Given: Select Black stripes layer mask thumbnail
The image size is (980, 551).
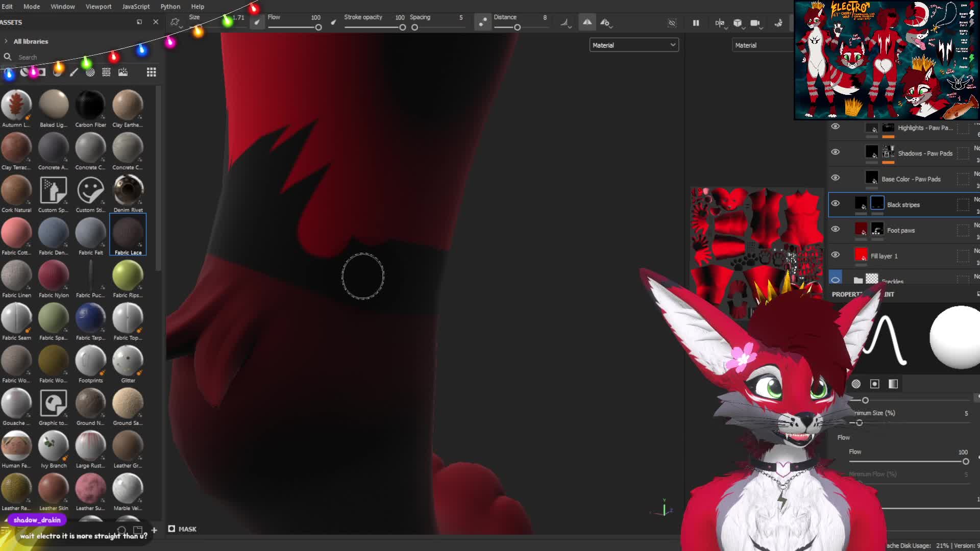Looking at the screenshot, I should coord(877,203).
